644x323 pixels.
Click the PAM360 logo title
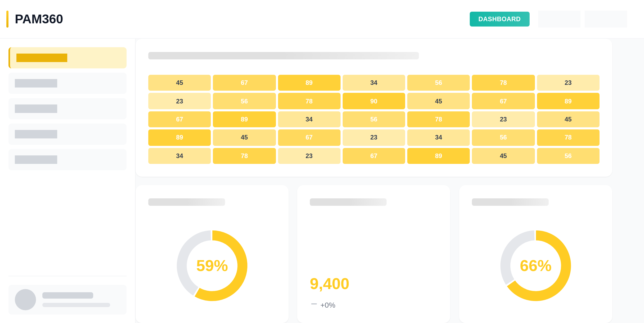(39, 19)
